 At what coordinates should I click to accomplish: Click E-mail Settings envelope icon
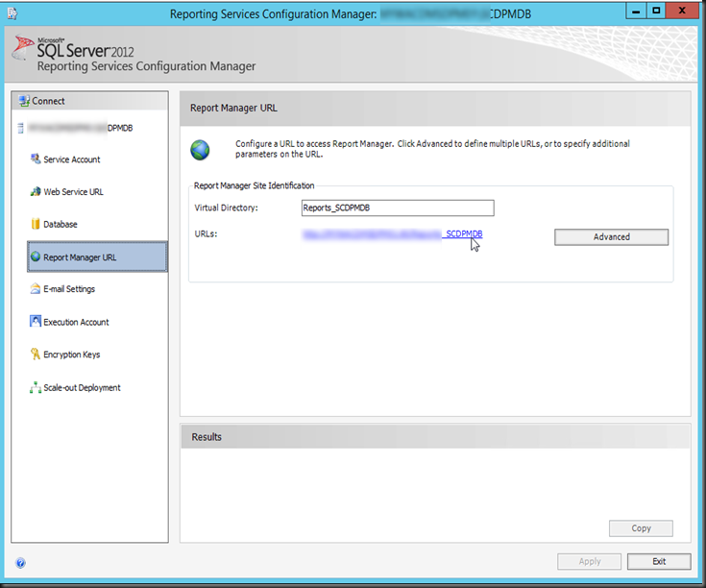pos(36,288)
